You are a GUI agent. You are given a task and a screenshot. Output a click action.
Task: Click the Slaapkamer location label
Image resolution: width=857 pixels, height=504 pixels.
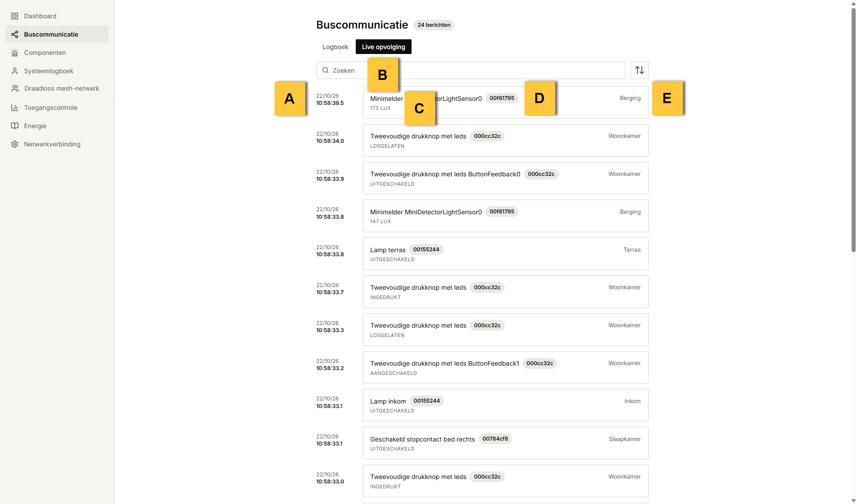624,439
